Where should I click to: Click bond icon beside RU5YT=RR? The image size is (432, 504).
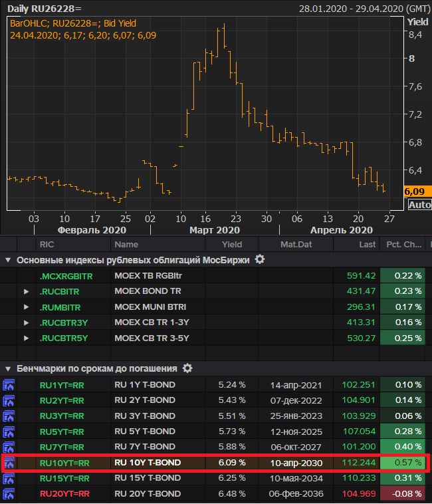9,432
